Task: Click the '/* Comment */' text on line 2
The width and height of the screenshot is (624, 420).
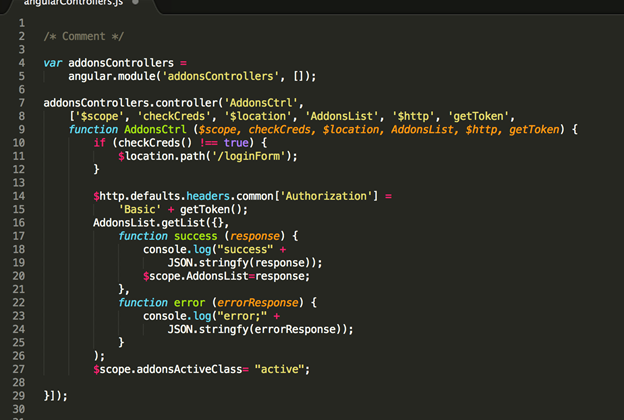Action: 84,36
